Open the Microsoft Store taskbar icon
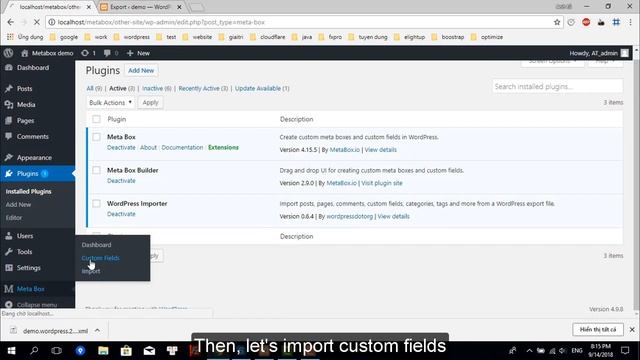 point(126,350)
